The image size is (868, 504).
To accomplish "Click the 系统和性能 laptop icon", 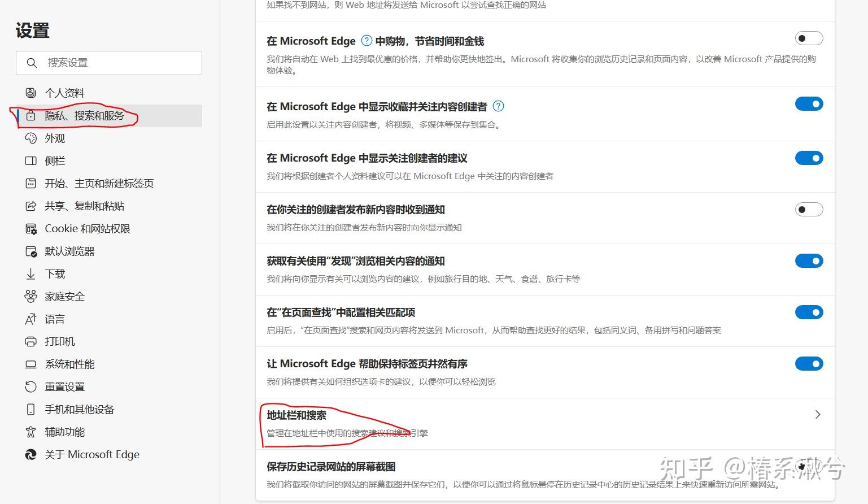I will tap(30, 364).
